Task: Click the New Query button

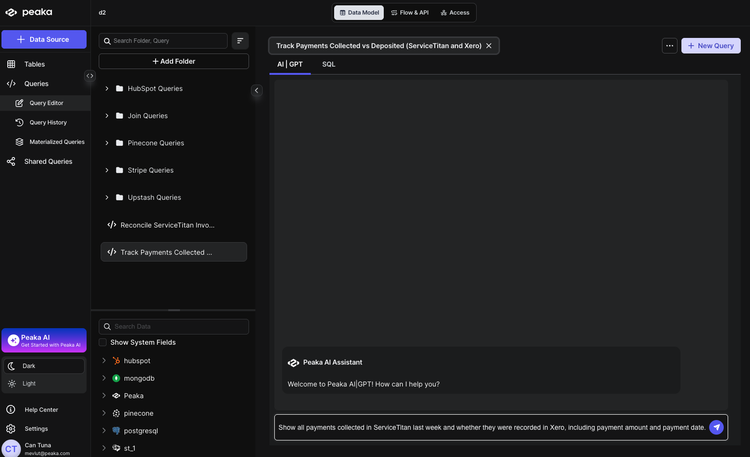Action: coord(711,46)
